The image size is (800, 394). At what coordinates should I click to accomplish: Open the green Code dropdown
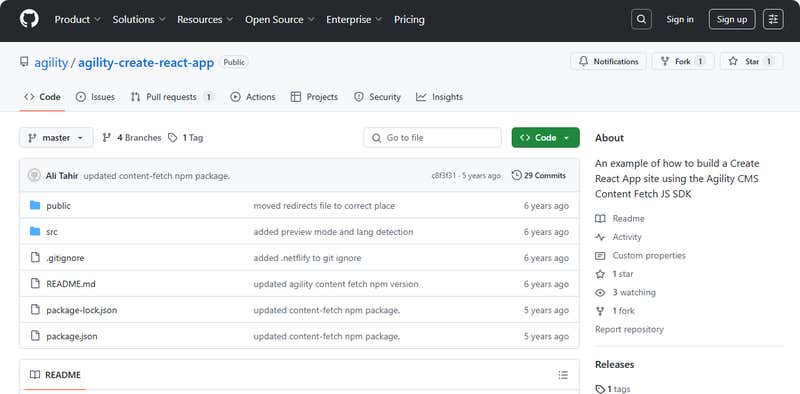point(545,137)
